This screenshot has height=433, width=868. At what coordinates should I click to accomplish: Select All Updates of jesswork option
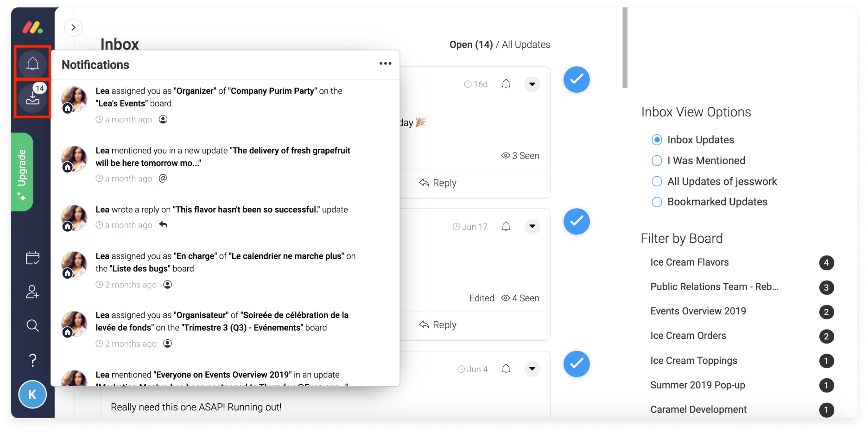pos(715,181)
